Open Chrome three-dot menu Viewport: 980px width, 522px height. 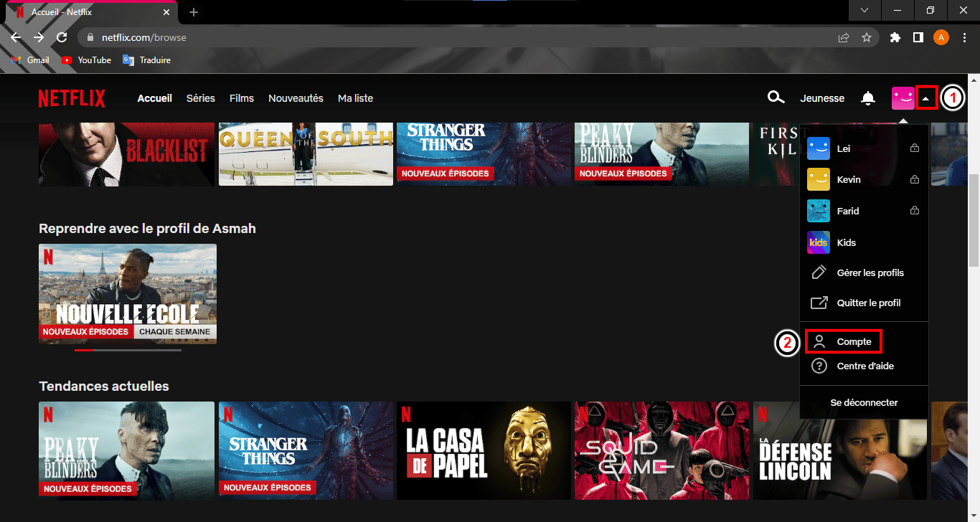pyautogui.click(x=963, y=37)
